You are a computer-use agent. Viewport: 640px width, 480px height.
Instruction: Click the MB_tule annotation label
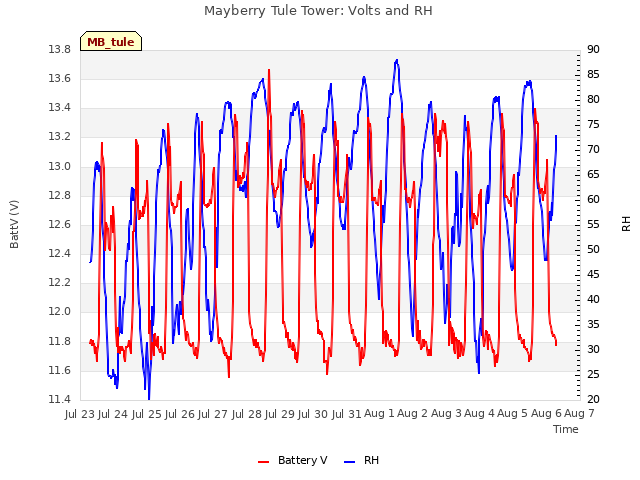click(111, 42)
